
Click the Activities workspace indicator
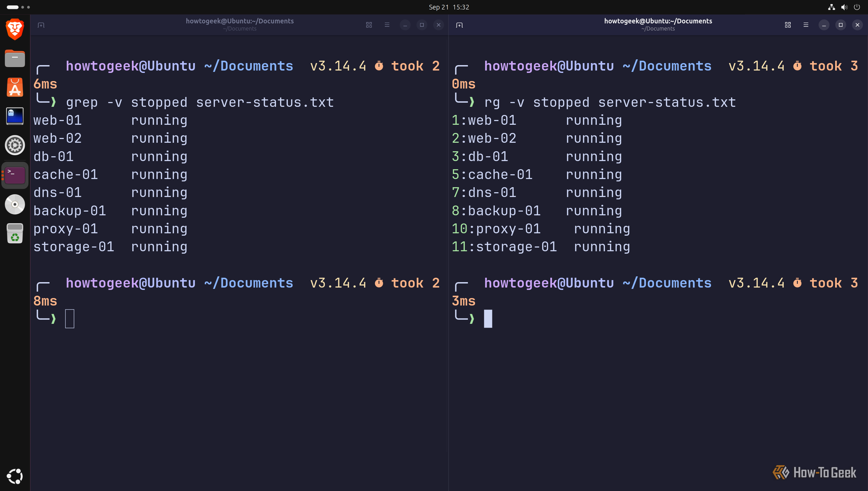coord(18,7)
